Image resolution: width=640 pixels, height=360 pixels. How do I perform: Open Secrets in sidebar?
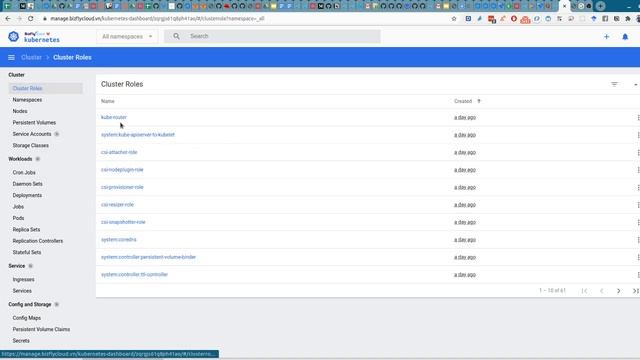[21, 340]
